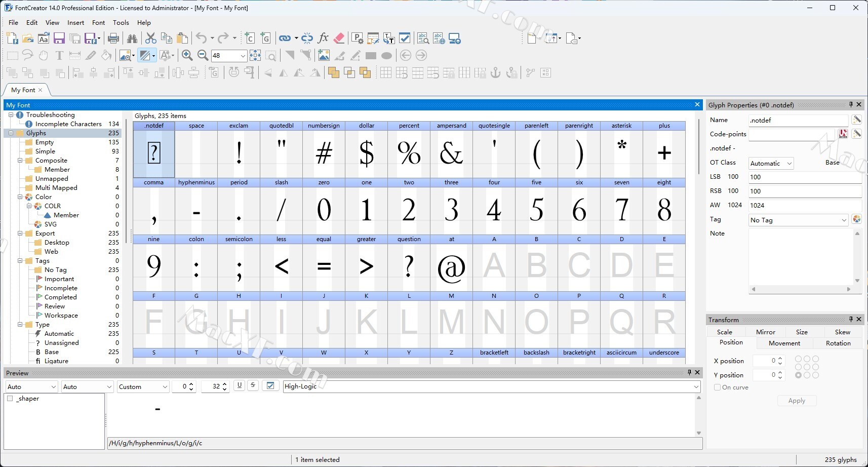Toggle the underline U button in Preview

pyautogui.click(x=239, y=386)
